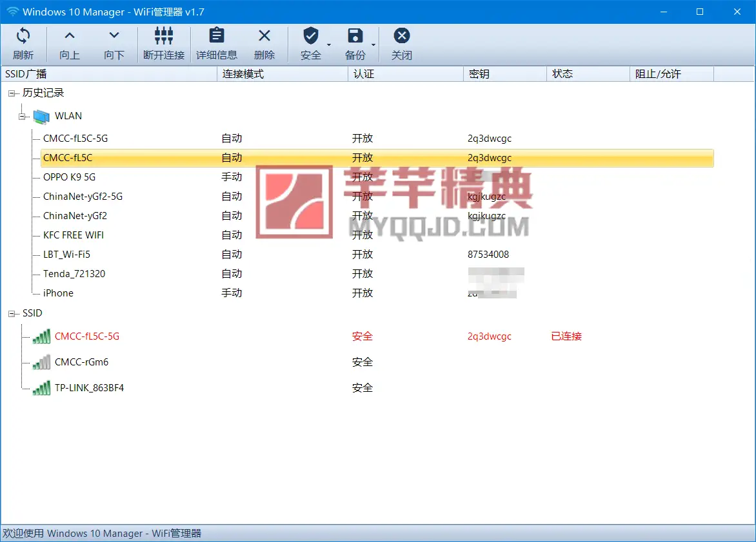Select the KFC FREE WIFI entry

[74, 235]
